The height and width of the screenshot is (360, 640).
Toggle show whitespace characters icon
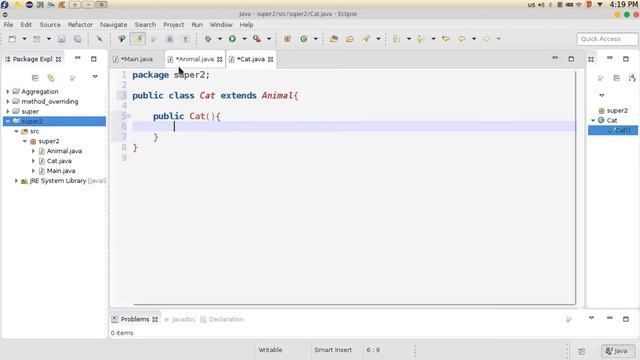[186, 39]
